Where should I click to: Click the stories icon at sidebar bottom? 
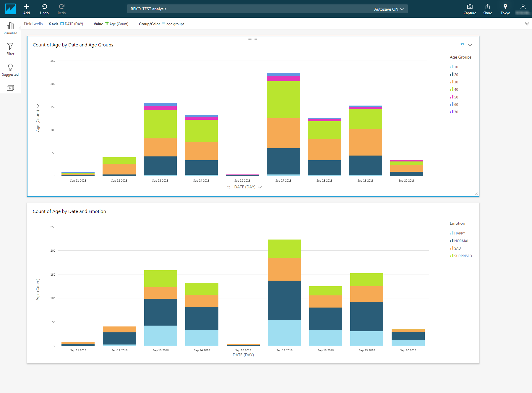pos(10,88)
